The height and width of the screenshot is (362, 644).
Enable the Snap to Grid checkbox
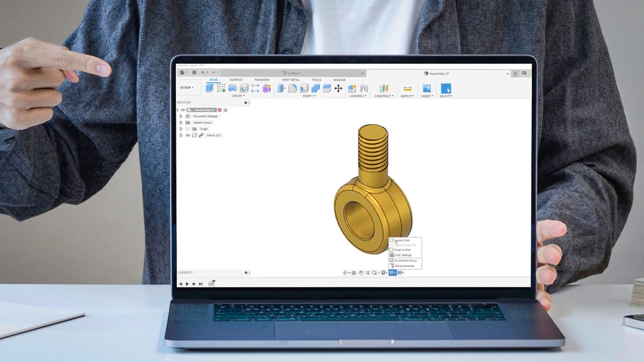pos(391,249)
